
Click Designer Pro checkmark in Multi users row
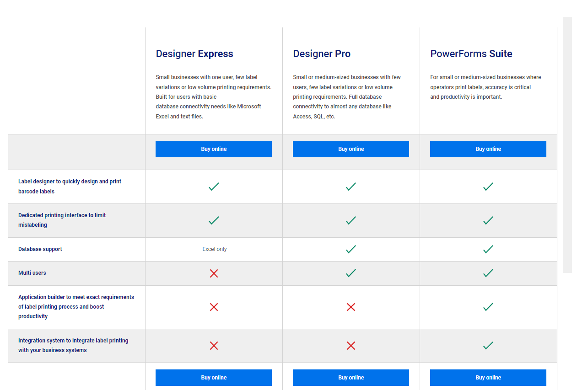coord(351,273)
